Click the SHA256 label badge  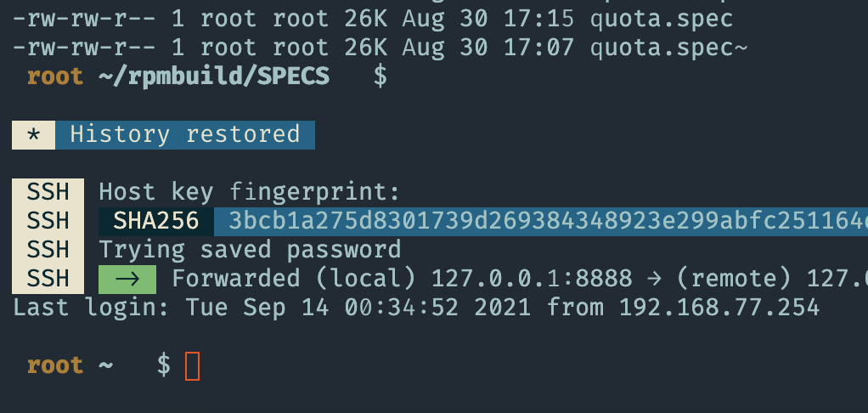click(156, 222)
